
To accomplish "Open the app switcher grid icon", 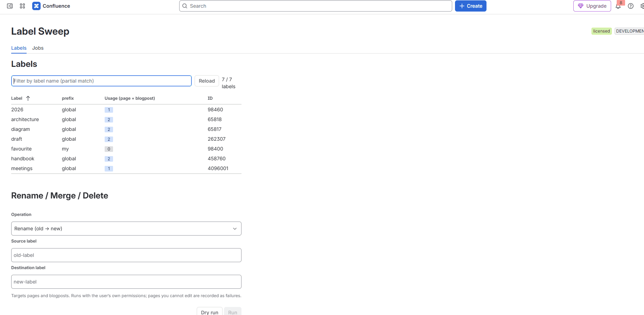I will [22, 6].
